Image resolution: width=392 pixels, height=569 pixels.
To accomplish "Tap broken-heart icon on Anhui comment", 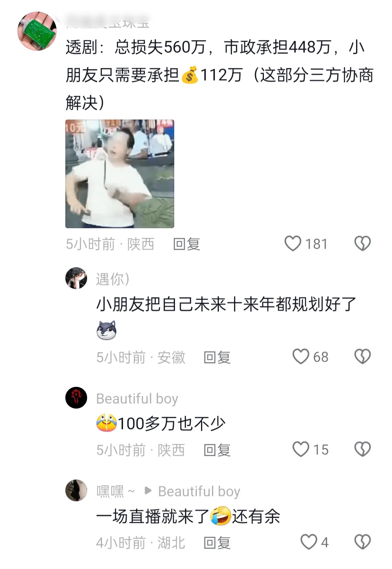I will pos(362,357).
